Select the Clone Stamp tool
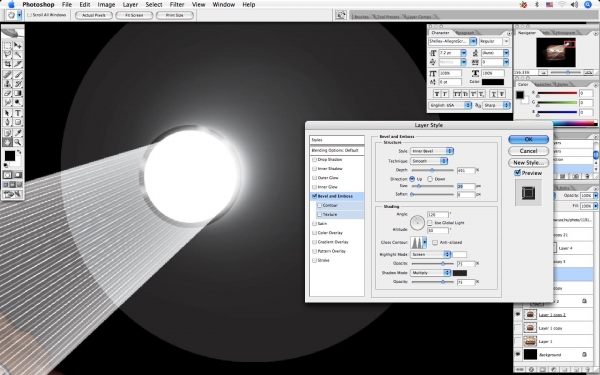This screenshot has height=375, width=600. (7, 84)
